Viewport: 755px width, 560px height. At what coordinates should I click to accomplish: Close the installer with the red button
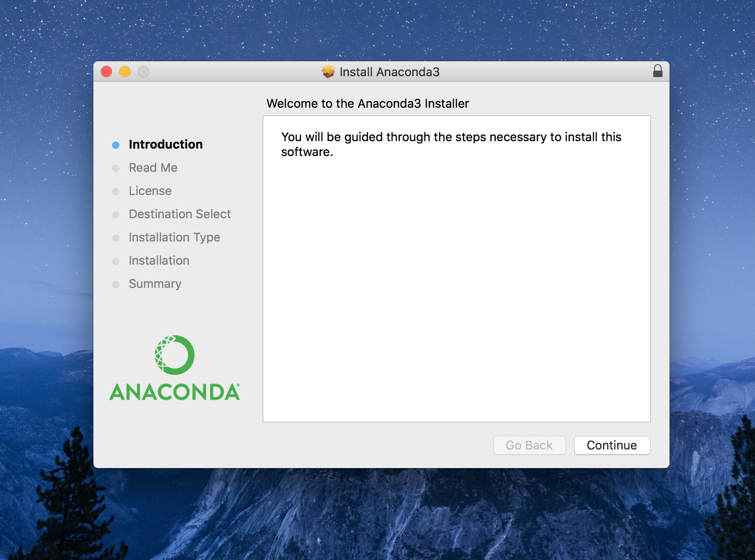(x=106, y=72)
